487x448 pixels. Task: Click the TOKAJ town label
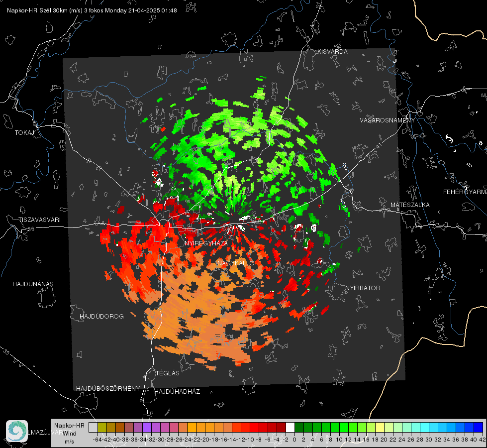coord(24,133)
